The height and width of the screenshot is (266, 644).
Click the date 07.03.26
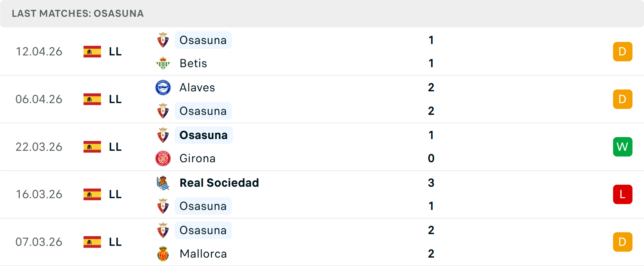(x=39, y=242)
